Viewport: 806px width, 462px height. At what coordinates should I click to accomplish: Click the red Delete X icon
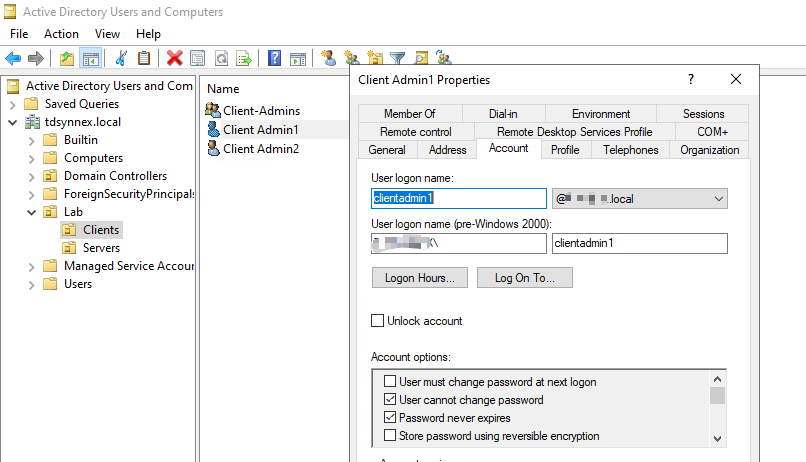(x=175, y=58)
